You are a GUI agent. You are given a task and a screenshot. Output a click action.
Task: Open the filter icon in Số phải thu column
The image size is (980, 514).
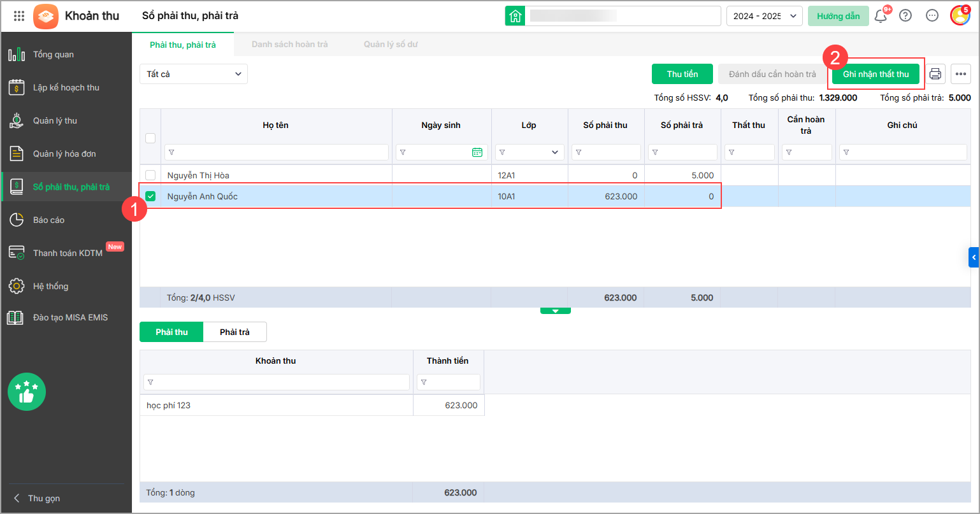579,153
